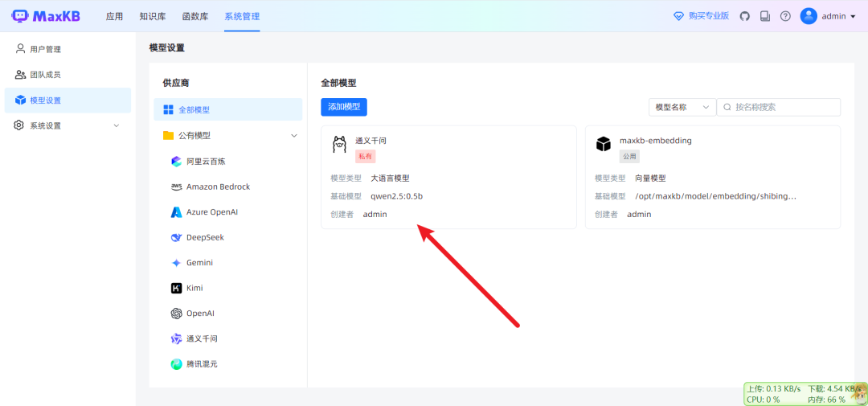Click the 腾讯混元 logo icon
Image resolution: width=868 pixels, height=406 pixels.
pos(176,364)
